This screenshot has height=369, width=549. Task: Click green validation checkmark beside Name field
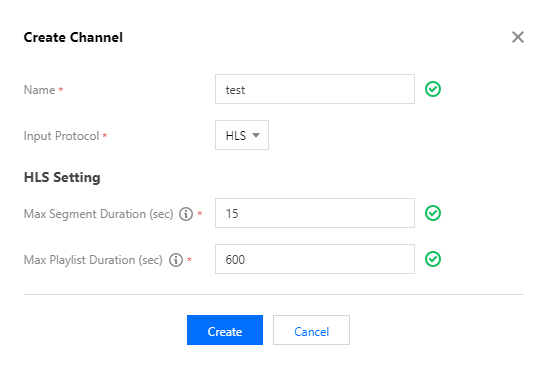[x=433, y=89]
